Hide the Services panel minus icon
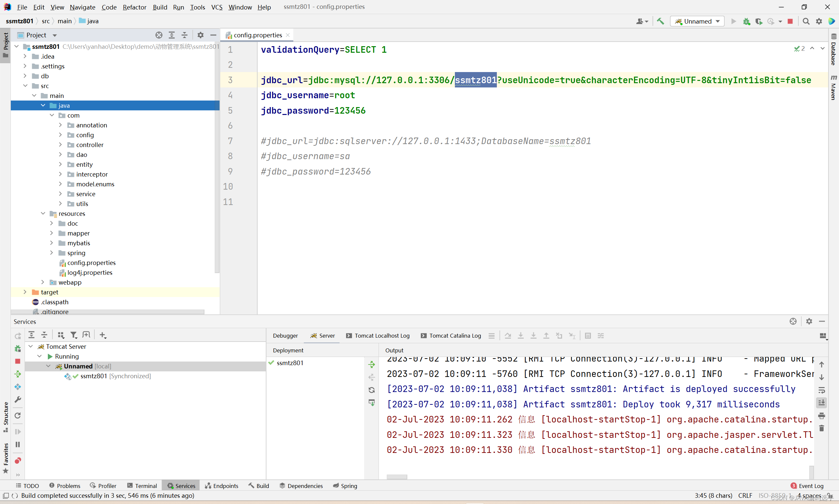 822,321
